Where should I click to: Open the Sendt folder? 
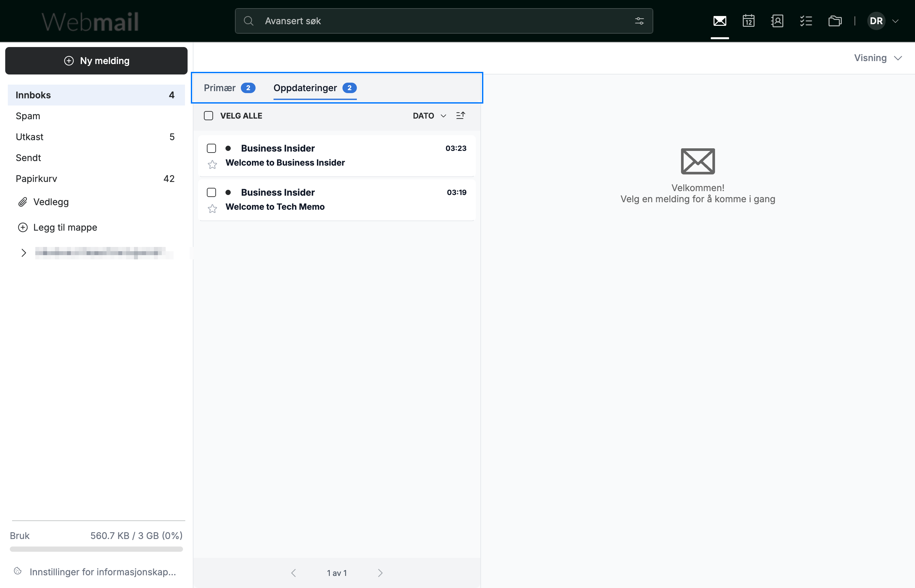[96, 158]
